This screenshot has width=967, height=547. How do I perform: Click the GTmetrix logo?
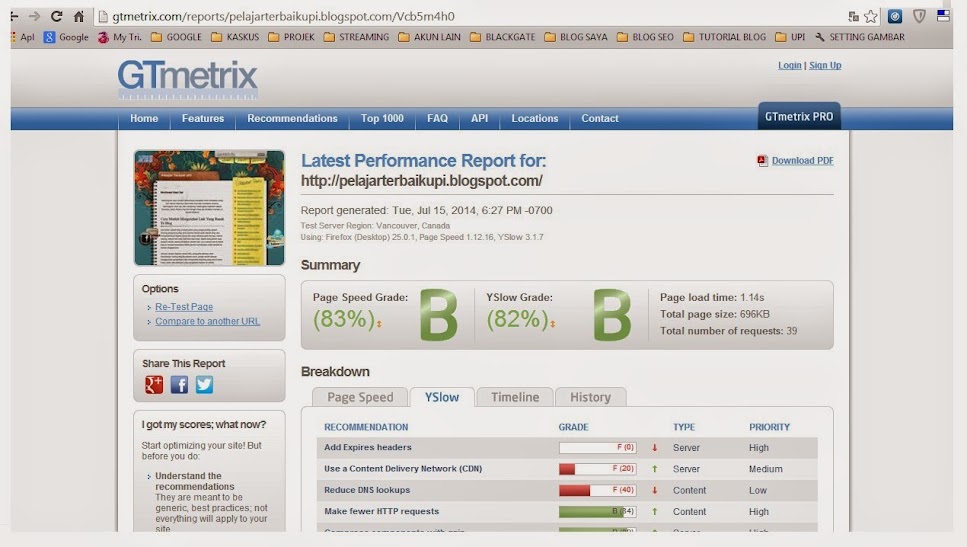[187, 79]
